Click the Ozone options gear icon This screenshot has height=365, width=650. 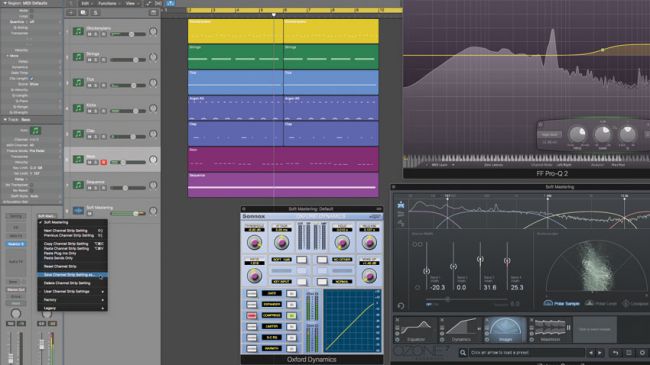[642, 353]
